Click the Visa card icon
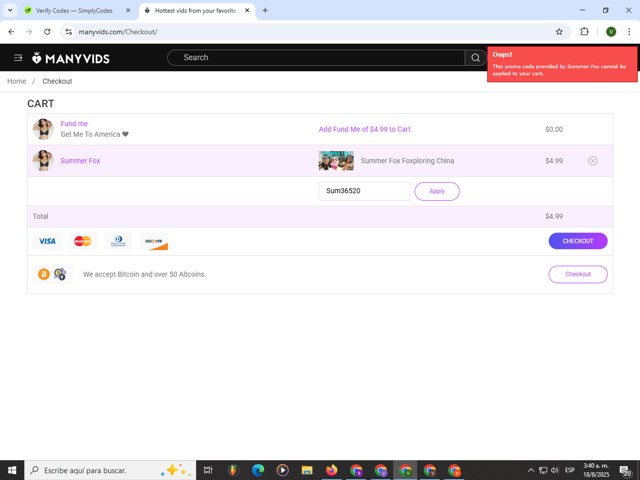Image resolution: width=640 pixels, height=480 pixels. click(x=47, y=241)
